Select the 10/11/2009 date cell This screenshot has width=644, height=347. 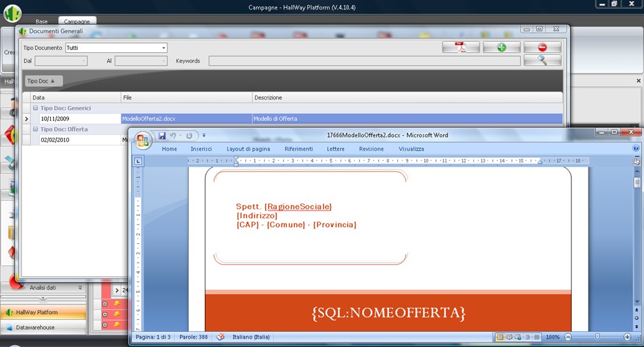pos(80,118)
